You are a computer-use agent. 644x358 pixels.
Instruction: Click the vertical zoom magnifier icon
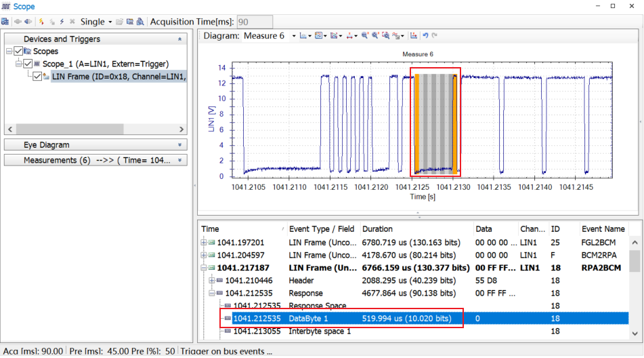375,36
